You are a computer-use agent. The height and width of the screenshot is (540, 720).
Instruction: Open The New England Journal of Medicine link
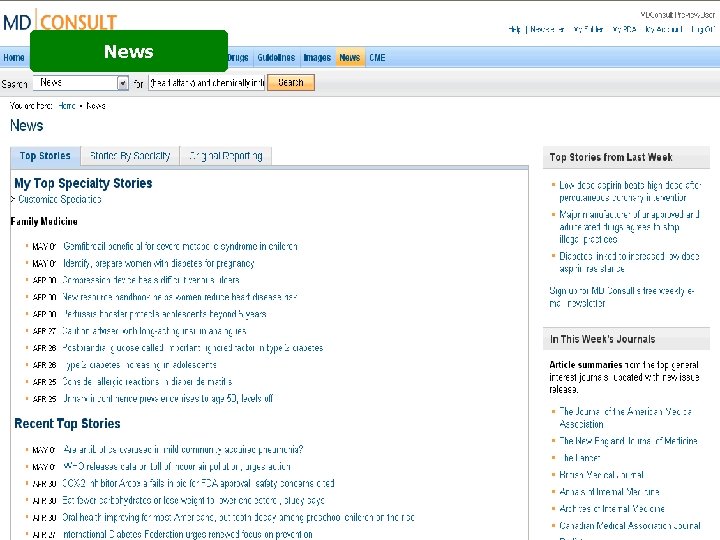(x=628, y=441)
